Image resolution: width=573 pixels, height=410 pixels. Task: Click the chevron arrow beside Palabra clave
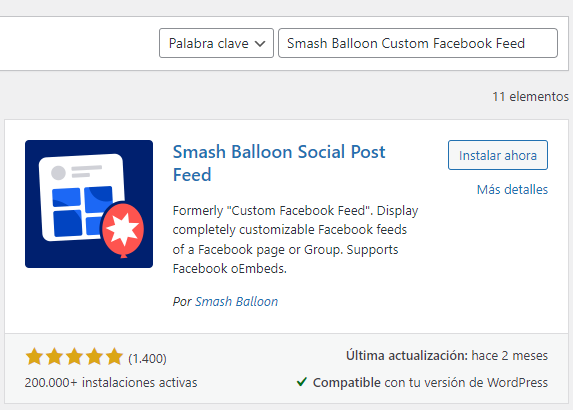coord(260,44)
